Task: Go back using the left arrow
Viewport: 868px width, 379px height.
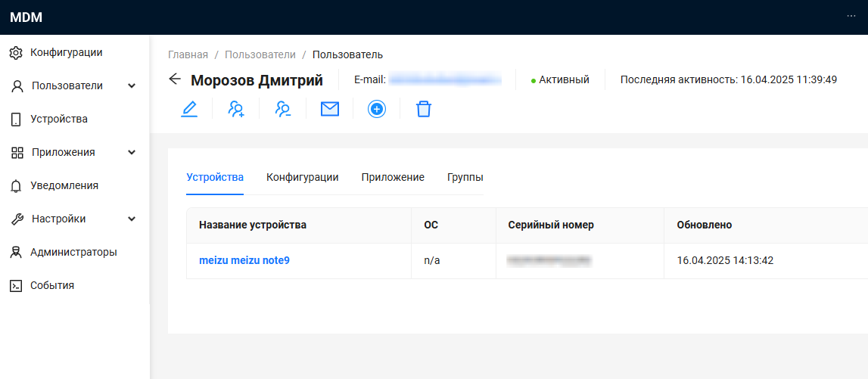Action: tap(176, 79)
